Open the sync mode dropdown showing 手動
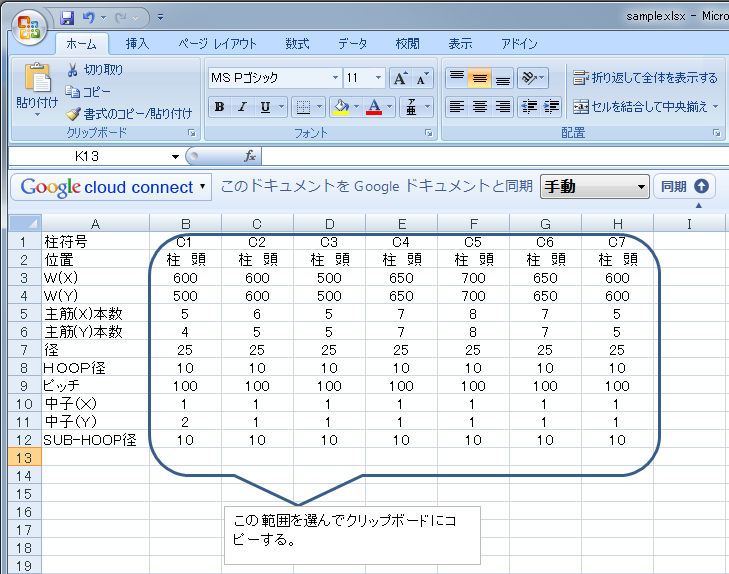This screenshot has width=729, height=574. click(x=641, y=187)
